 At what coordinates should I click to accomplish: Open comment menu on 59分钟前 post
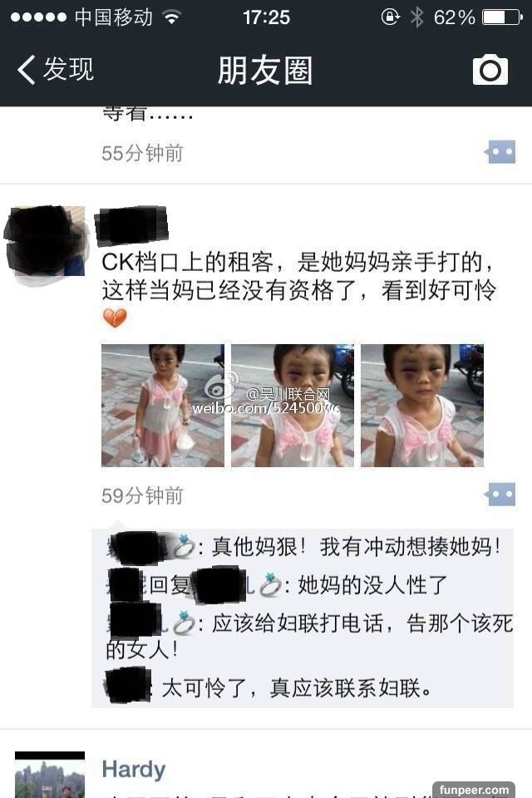tap(500, 495)
